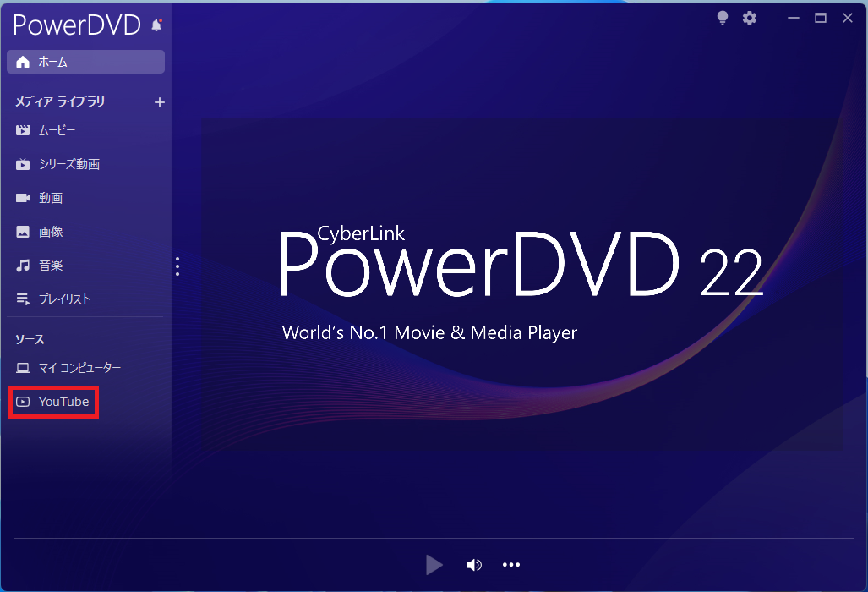This screenshot has height=592, width=868.
Task: Click the ホーム house icon
Action: pos(23,62)
